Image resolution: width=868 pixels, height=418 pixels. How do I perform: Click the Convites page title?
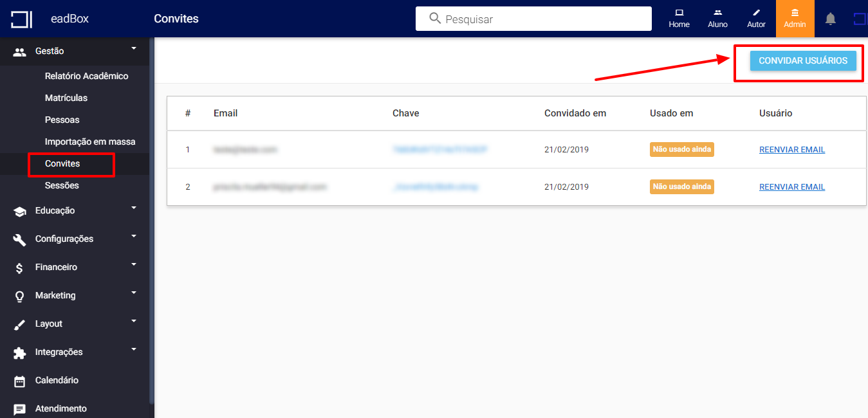coord(176,19)
